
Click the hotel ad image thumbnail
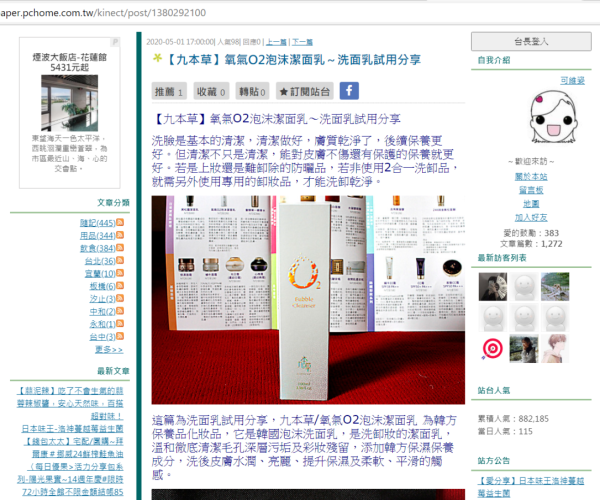click(69, 103)
